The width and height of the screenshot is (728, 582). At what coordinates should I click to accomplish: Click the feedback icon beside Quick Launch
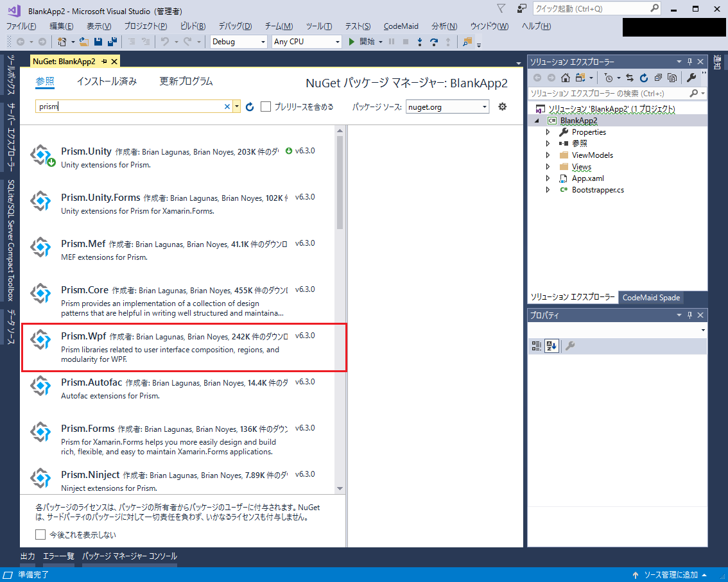[x=521, y=8]
